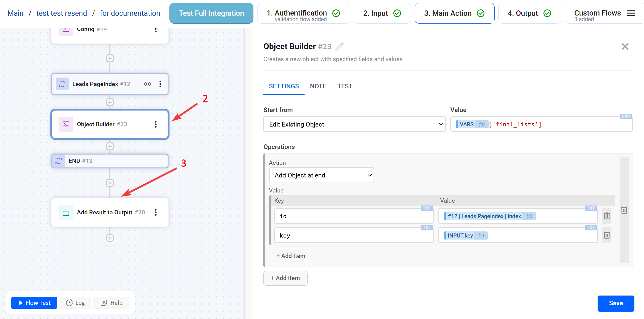Toggle TXT mode on the id key field
This screenshot has height=319, width=644.
pyautogui.click(x=427, y=208)
